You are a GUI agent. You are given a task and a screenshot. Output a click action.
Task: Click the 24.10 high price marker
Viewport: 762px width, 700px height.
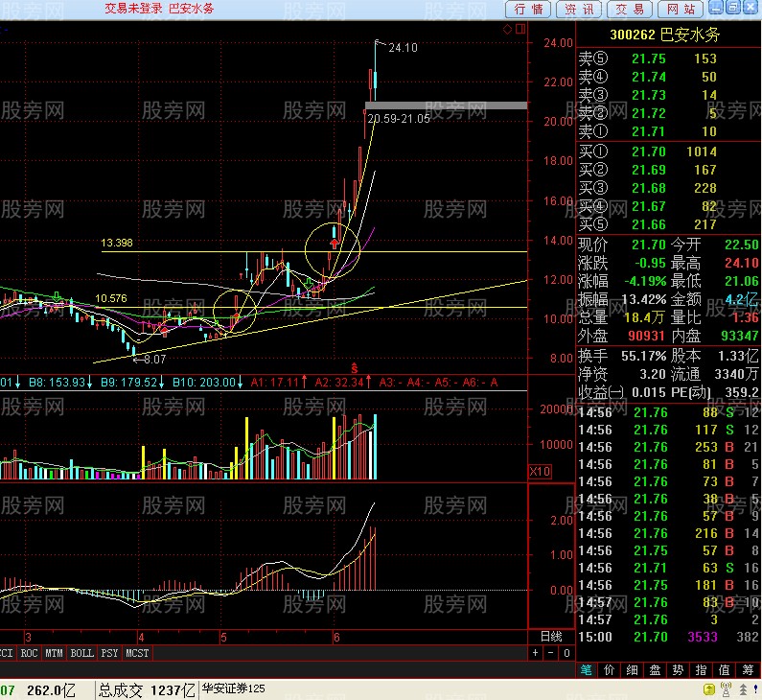click(x=403, y=48)
